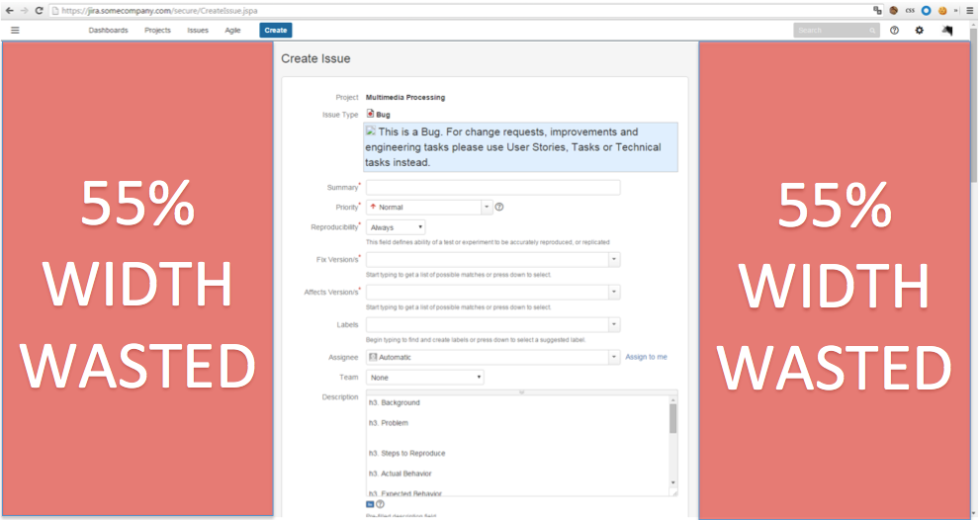980x520 pixels.
Task: Click the Description scrollbar thumb
Action: click(x=673, y=418)
